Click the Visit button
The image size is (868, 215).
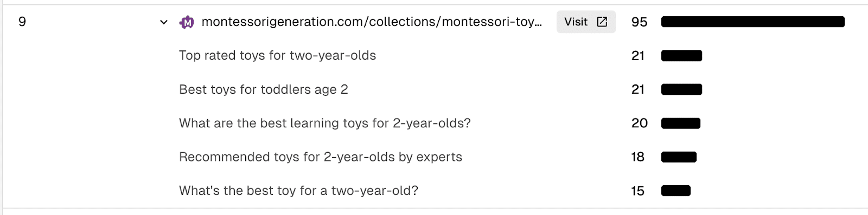(x=586, y=22)
